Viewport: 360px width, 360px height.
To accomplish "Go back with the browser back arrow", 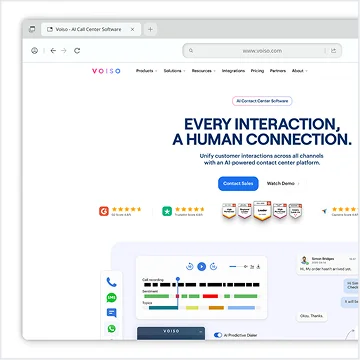I will (53, 51).
